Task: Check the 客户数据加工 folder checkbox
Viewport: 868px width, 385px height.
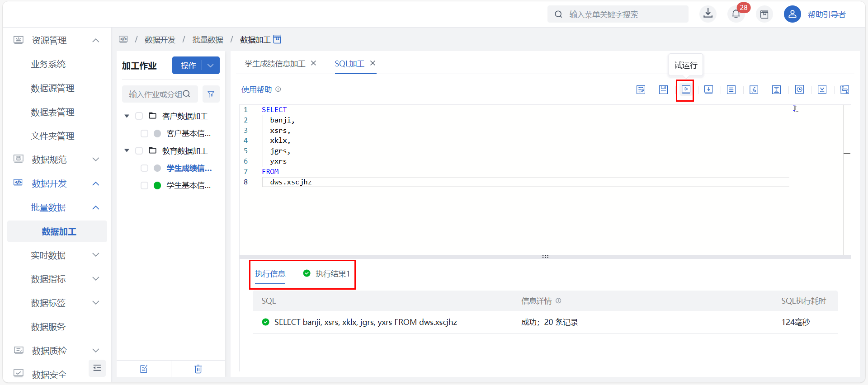Action: [x=139, y=116]
